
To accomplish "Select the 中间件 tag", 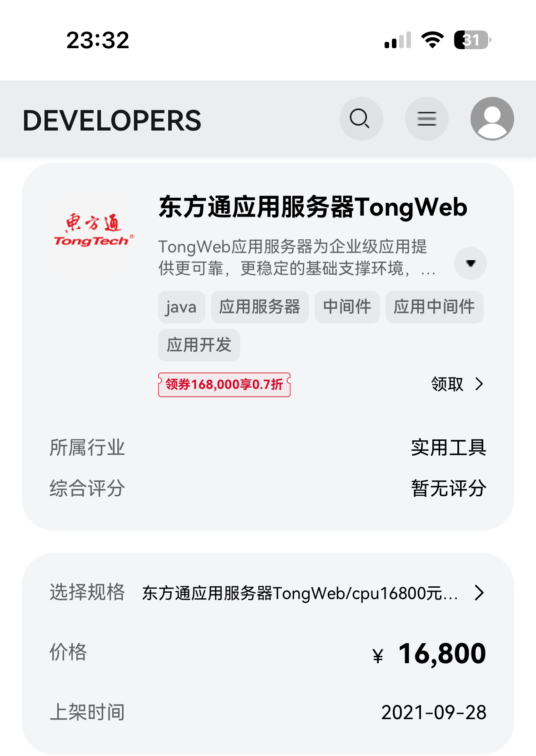I will (347, 307).
